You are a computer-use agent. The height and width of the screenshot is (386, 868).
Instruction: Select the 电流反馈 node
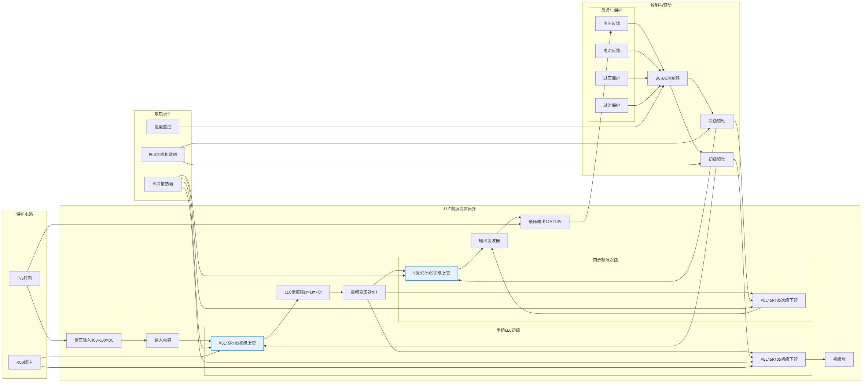pyautogui.click(x=611, y=51)
